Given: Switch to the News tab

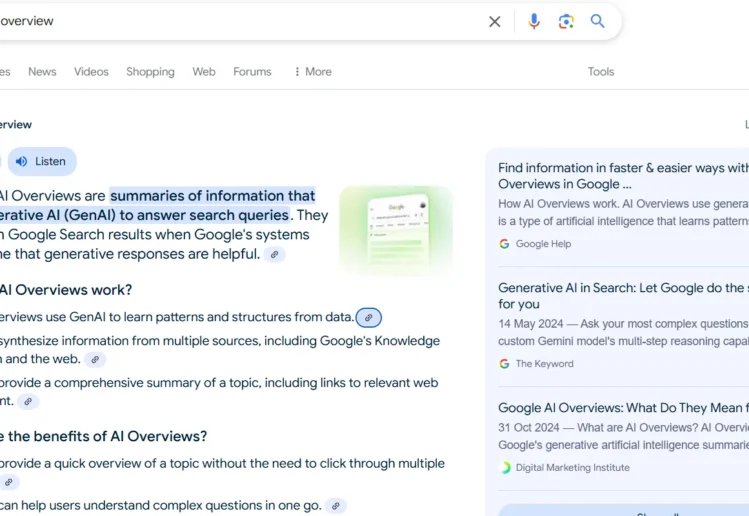Looking at the screenshot, I should click(42, 72).
